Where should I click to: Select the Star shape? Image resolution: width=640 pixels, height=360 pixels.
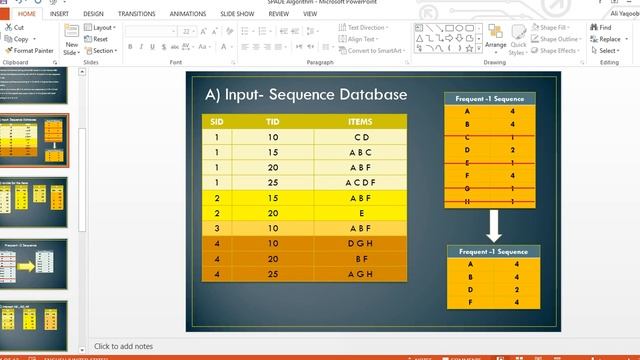470,49
